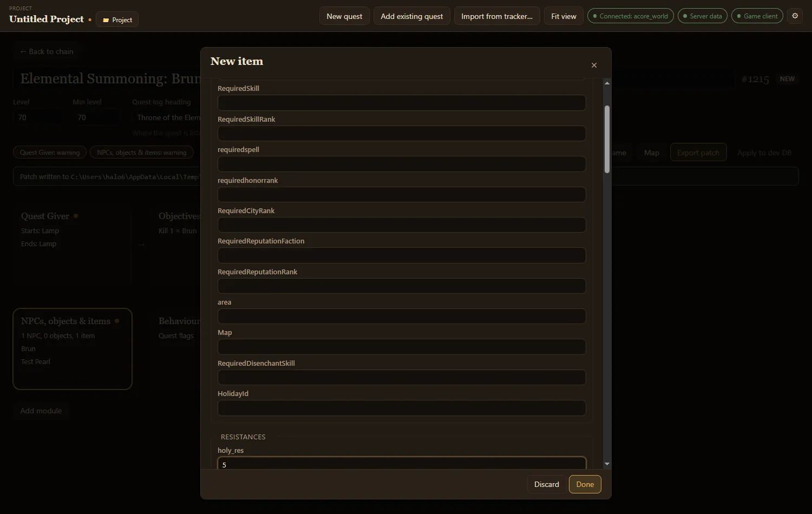
Task: Click the Map button behind dialog
Action: tap(652, 153)
